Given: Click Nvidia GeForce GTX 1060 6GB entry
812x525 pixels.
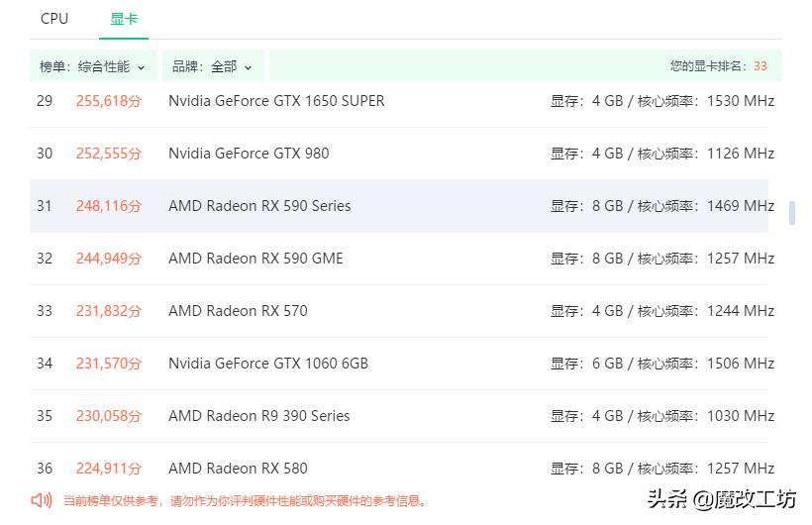Looking at the screenshot, I should point(268,364).
